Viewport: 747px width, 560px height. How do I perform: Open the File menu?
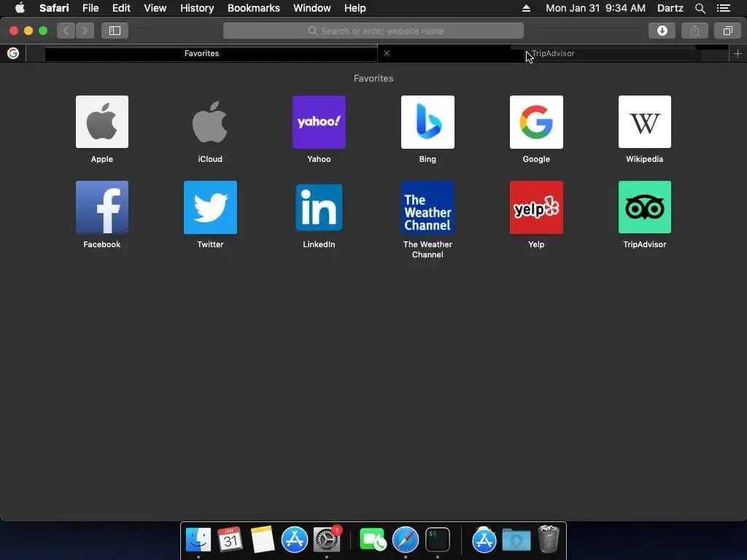pyautogui.click(x=90, y=8)
